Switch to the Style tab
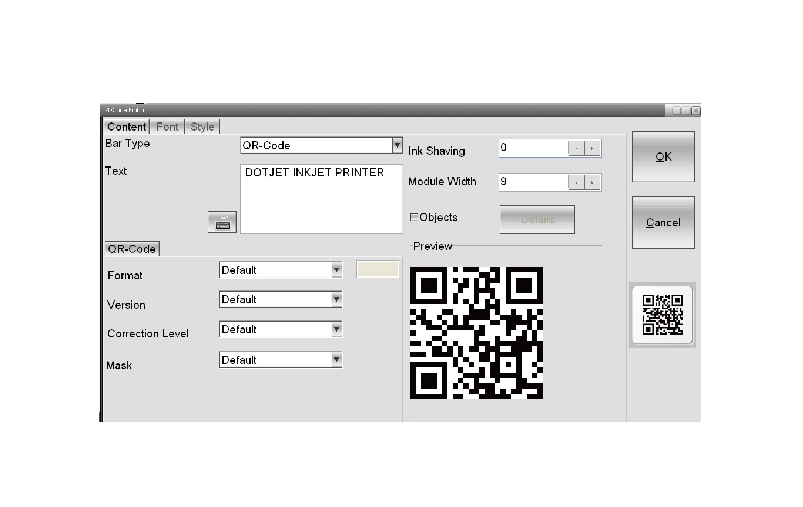803x507 pixels. click(202, 126)
